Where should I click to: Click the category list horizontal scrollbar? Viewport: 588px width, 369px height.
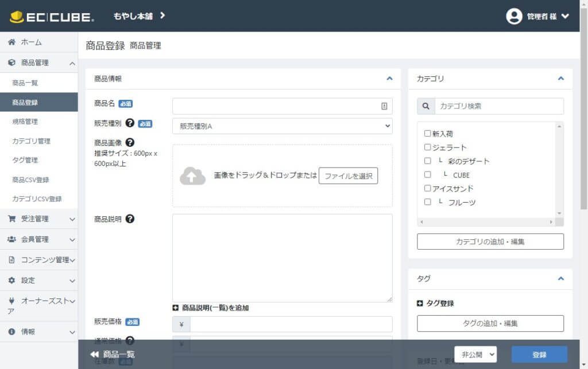coord(486,222)
